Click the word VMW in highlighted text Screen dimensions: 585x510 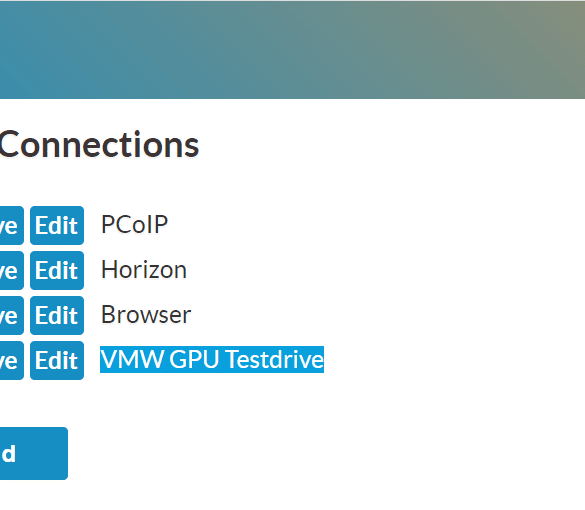(x=132, y=359)
